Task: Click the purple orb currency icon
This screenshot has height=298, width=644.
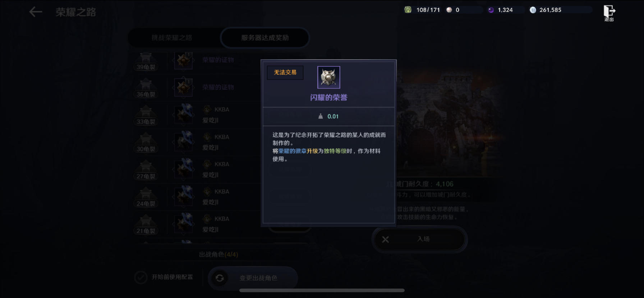Action: [491, 10]
